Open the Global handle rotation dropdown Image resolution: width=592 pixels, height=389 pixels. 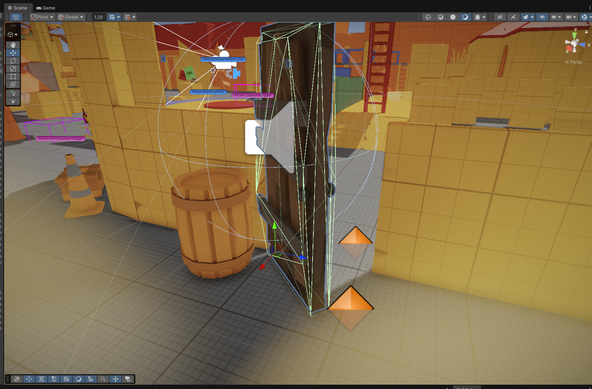point(71,17)
